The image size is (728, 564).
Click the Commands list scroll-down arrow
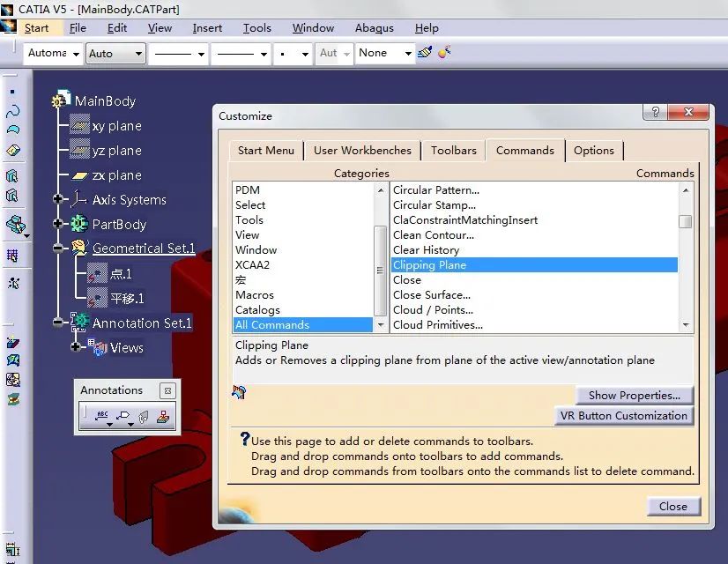[686, 325]
